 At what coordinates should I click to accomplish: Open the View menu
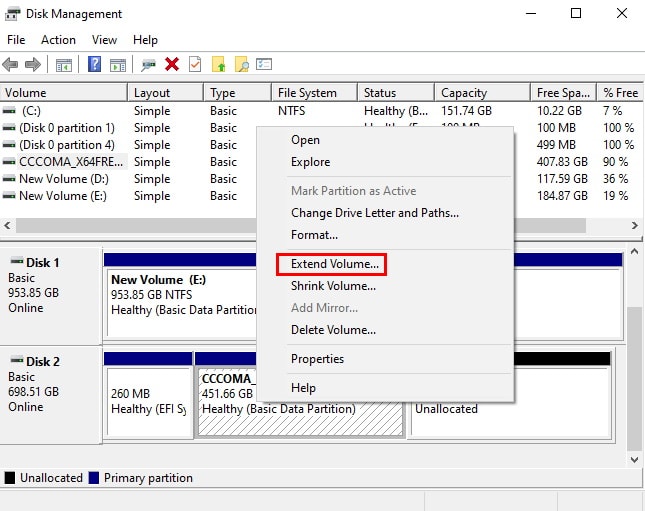(104, 40)
